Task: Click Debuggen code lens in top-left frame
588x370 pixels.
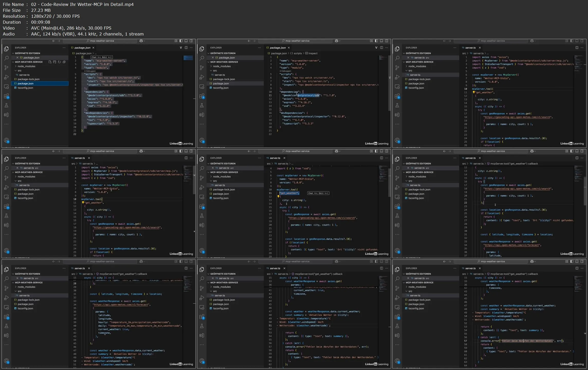Action: coord(91,71)
